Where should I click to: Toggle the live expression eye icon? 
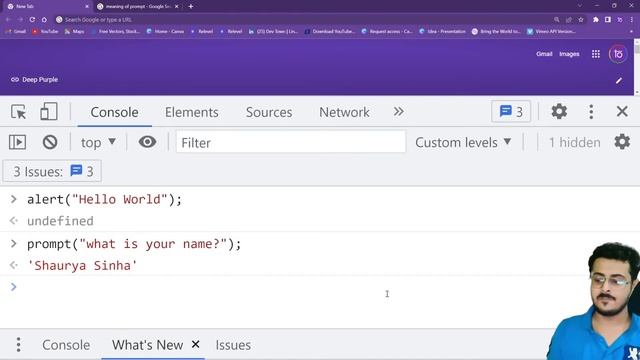147,142
